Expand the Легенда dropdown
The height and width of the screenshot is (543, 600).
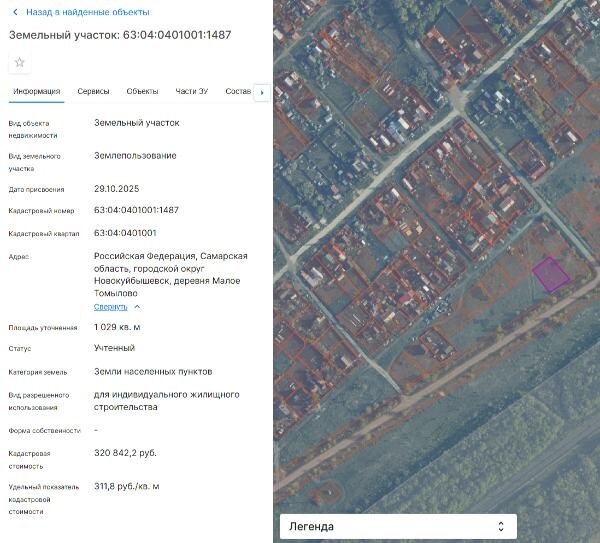[398, 527]
